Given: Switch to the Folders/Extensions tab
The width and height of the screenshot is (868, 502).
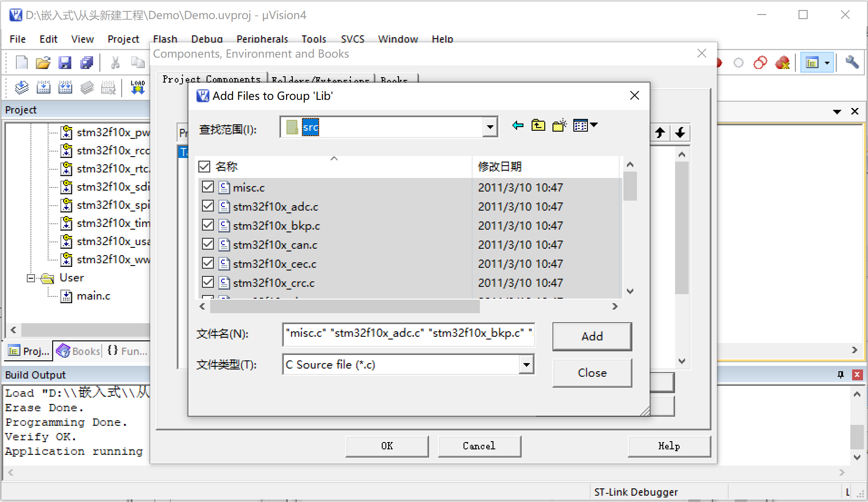Looking at the screenshot, I should pyautogui.click(x=320, y=80).
